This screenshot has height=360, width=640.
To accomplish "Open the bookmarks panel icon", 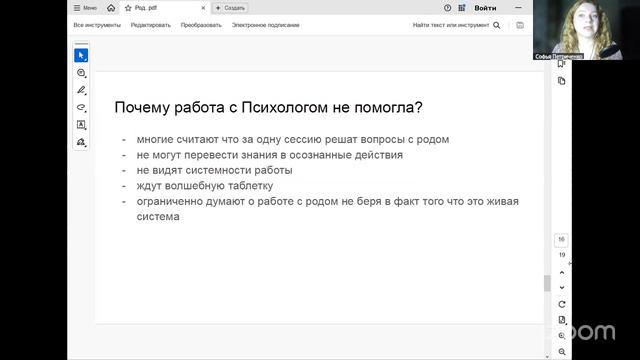I will pos(562,64).
